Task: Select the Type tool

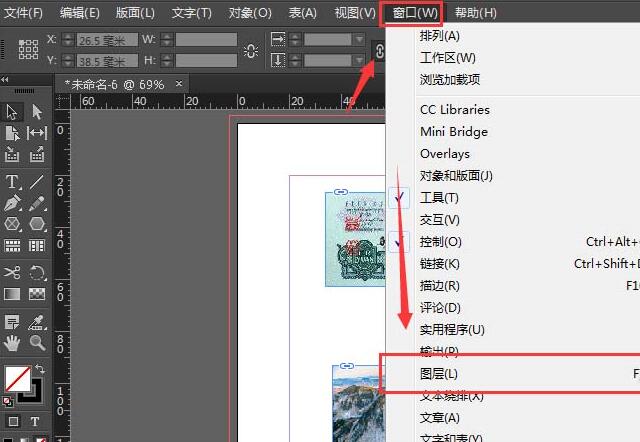Action: pyautogui.click(x=12, y=182)
